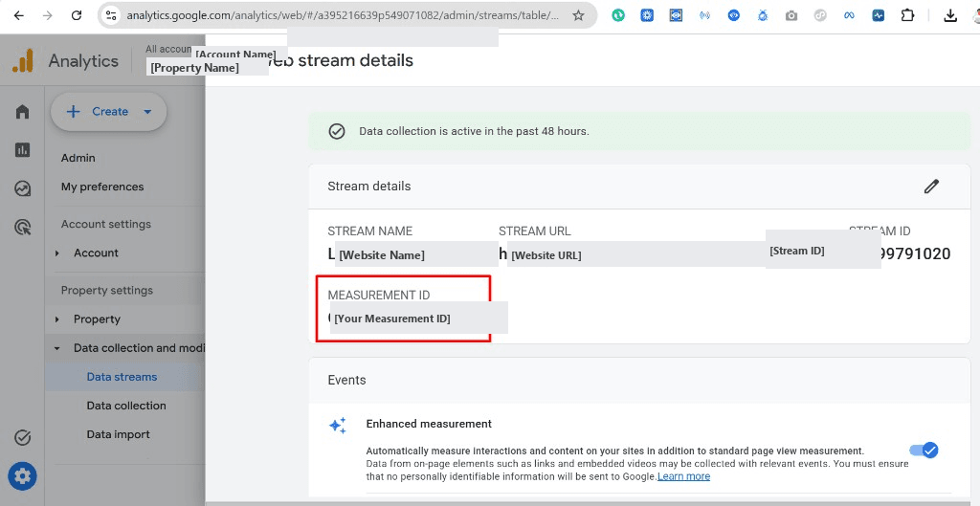Image resolution: width=980 pixels, height=506 pixels.
Task: Open the Reports bar chart icon
Action: [x=23, y=150]
